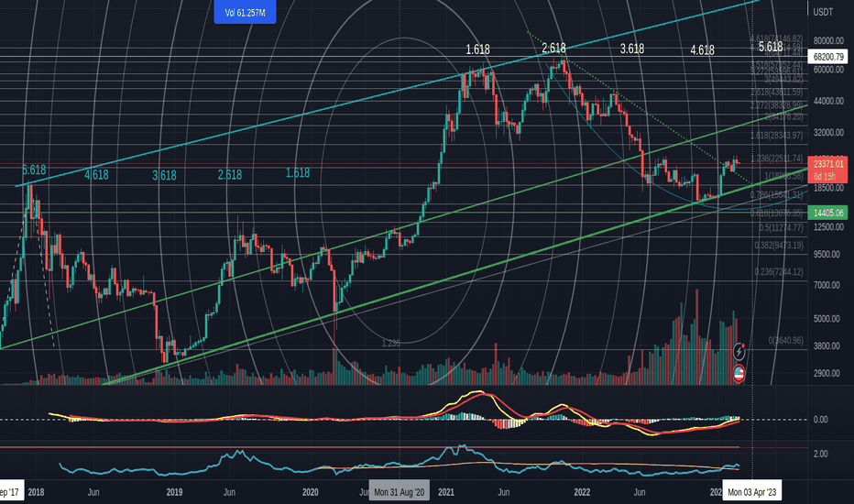Click the small gray 1.236 circle label
This screenshot has width=854, height=504.
pyautogui.click(x=391, y=343)
